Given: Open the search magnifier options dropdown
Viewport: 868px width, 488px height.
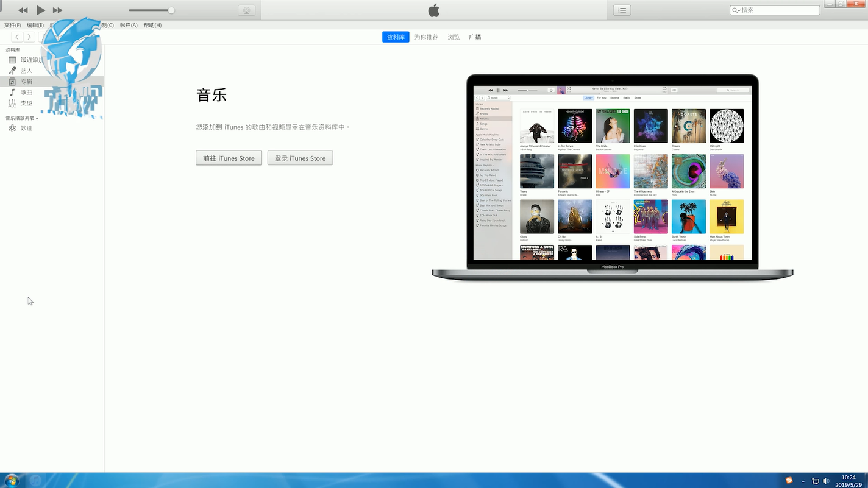Looking at the screenshot, I should [736, 10].
